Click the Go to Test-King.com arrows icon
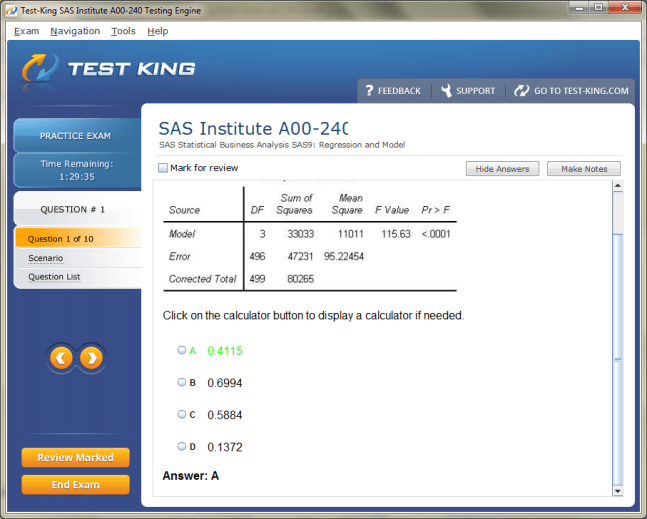 (522, 90)
